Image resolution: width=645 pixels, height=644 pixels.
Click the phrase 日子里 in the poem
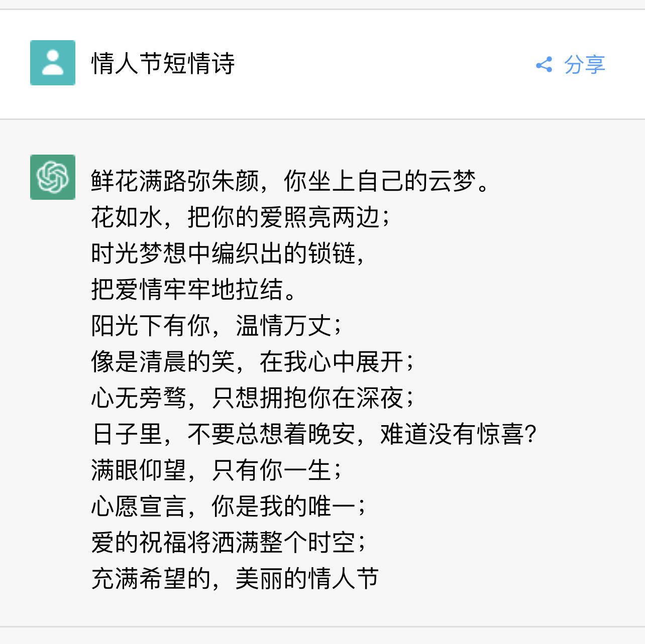click(x=127, y=434)
